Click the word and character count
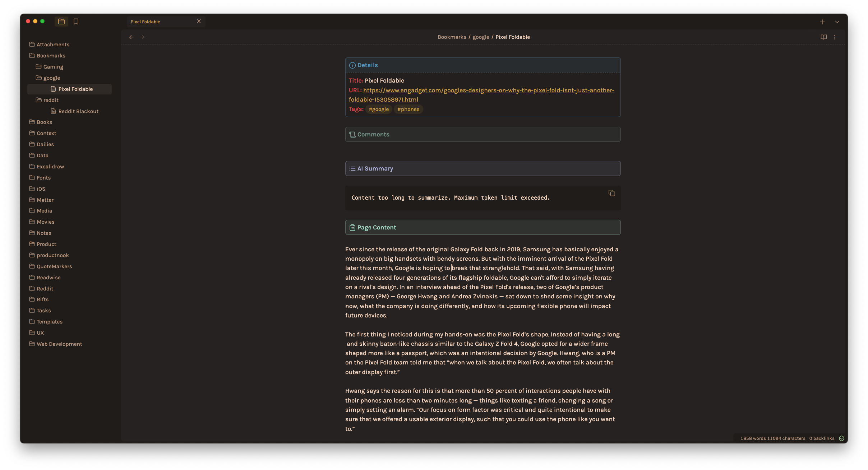The height and width of the screenshot is (470, 868). pos(773,438)
